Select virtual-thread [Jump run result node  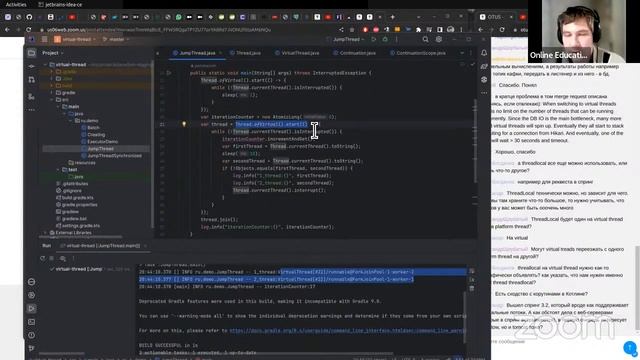coord(76,269)
